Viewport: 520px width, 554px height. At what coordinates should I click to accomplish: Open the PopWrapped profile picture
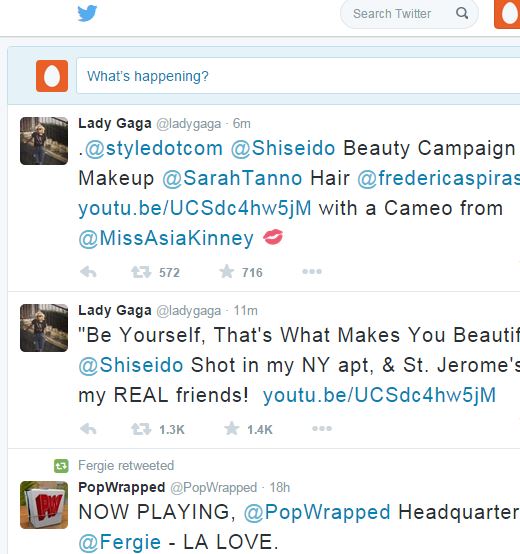click(44, 505)
